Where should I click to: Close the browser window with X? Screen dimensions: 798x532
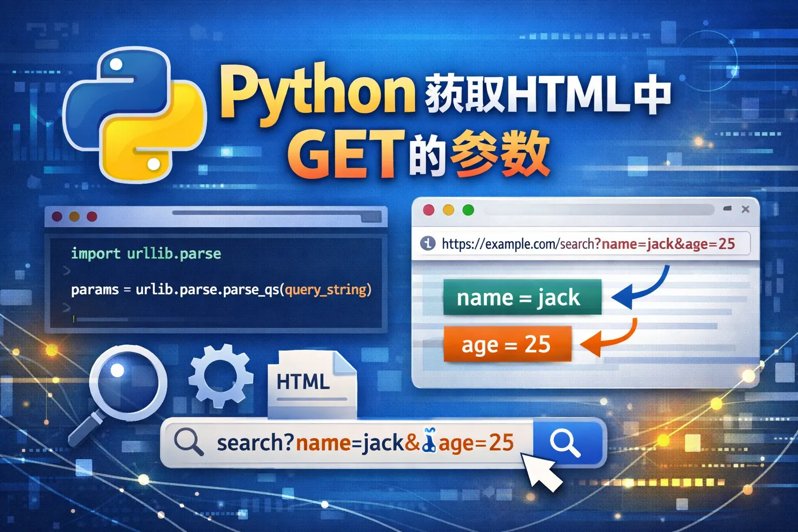pyautogui.click(x=746, y=209)
